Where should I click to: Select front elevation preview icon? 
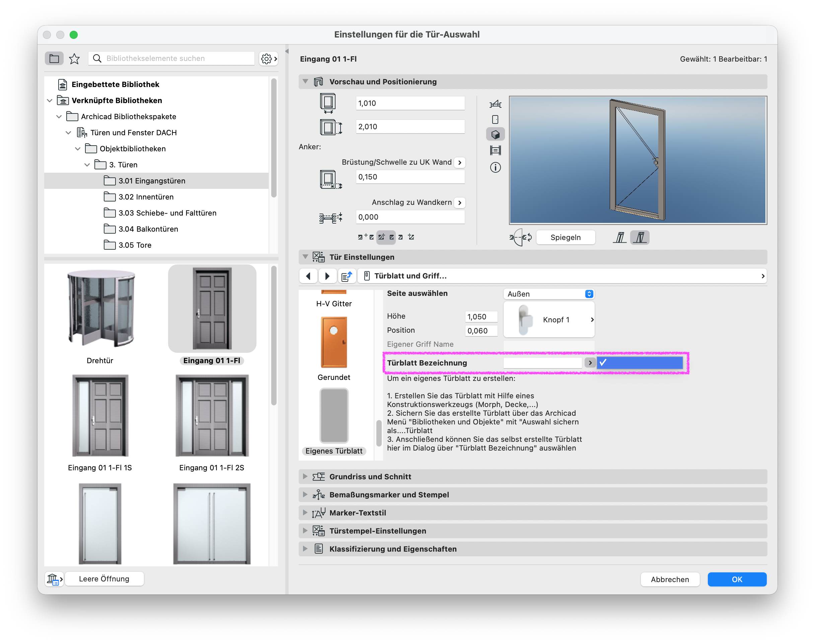[495, 119]
